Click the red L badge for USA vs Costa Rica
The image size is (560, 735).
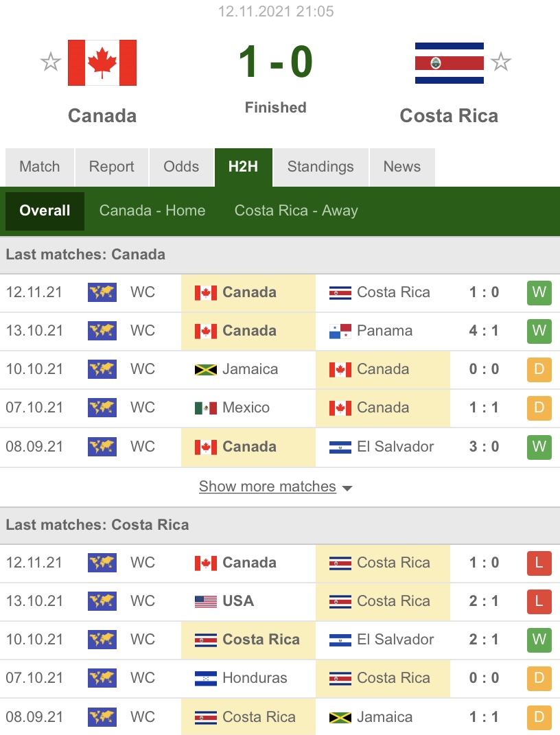point(539,601)
